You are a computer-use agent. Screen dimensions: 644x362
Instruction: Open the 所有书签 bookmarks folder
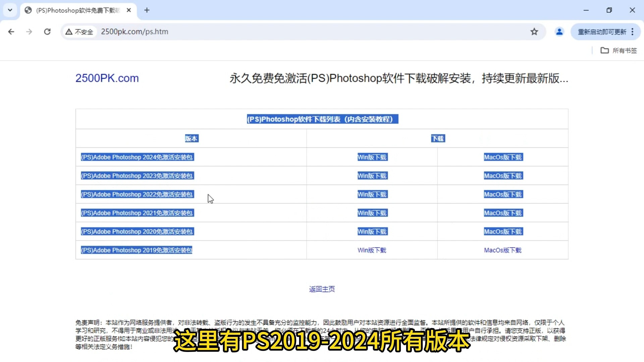[619, 50]
